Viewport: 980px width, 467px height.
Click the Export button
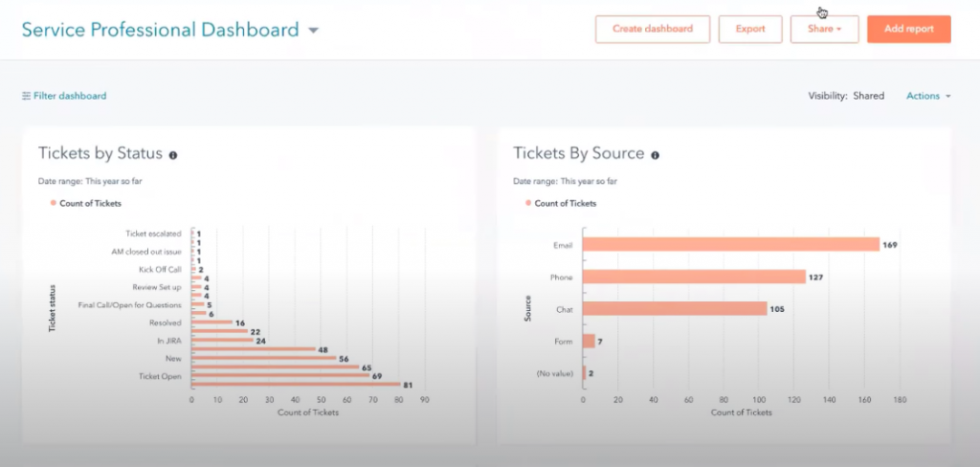[x=750, y=29]
